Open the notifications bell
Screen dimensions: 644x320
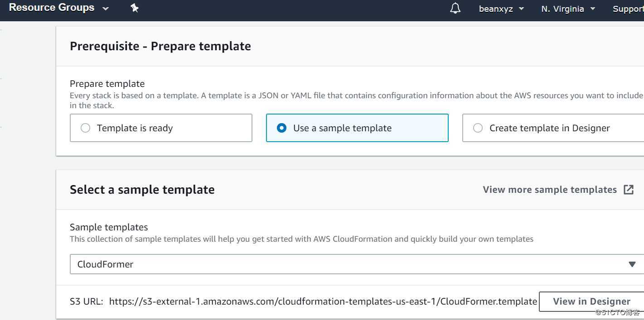pos(455,8)
